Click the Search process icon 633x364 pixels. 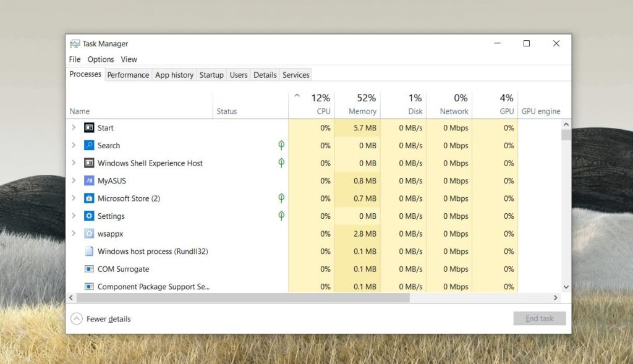click(87, 145)
